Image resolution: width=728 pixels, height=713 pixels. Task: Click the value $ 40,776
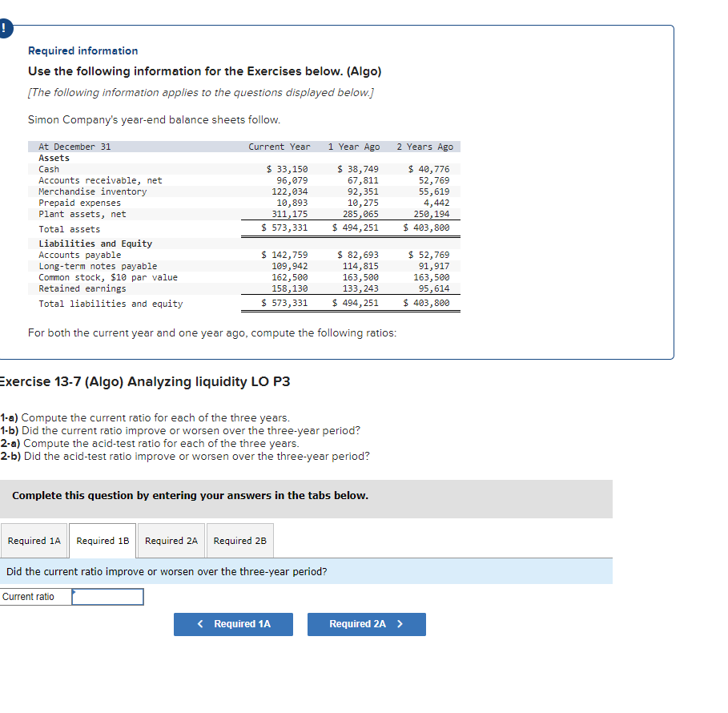tap(429, 169)
